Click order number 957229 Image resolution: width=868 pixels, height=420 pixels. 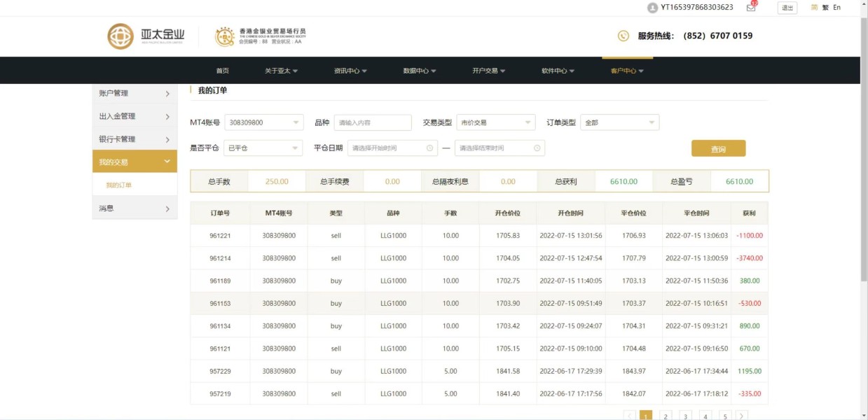coord(220,371)
